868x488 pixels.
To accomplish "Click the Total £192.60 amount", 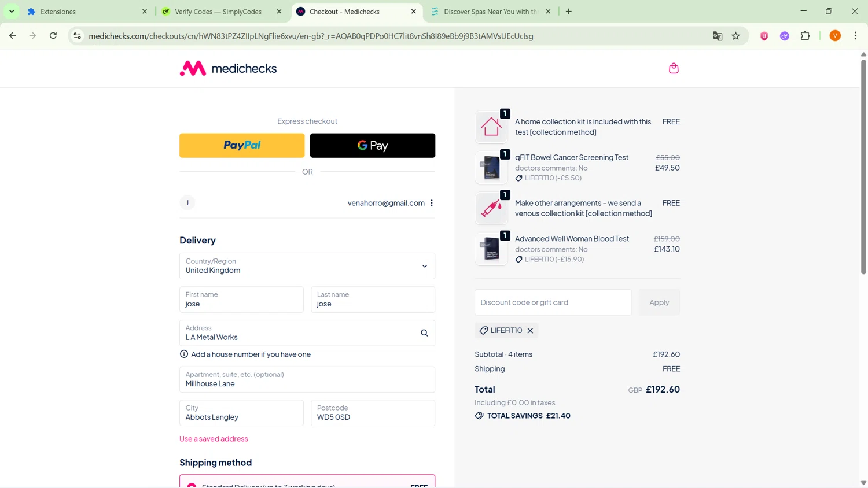I will point(663,390).
